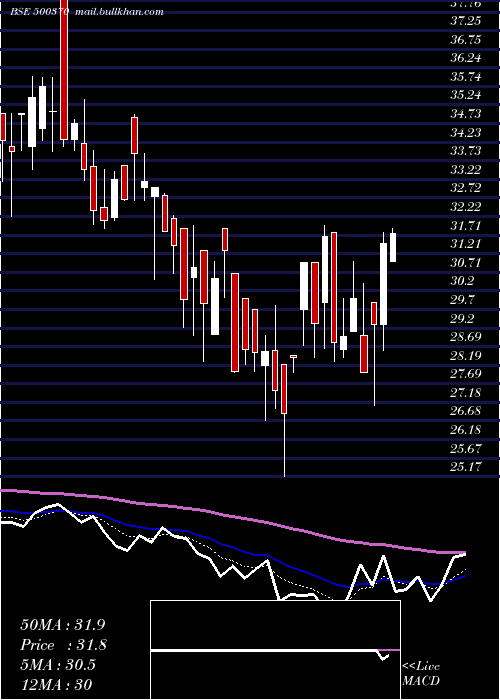Select the 35.24 price axis label
The width and height of the screenshot is (500, 700).
click(x=466, y=95)
